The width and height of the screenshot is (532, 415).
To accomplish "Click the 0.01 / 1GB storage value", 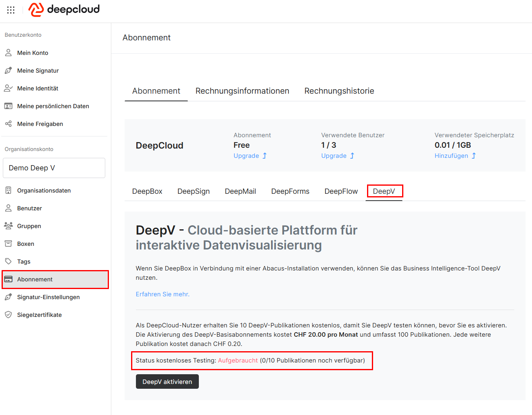I will [x=453, y=145].
